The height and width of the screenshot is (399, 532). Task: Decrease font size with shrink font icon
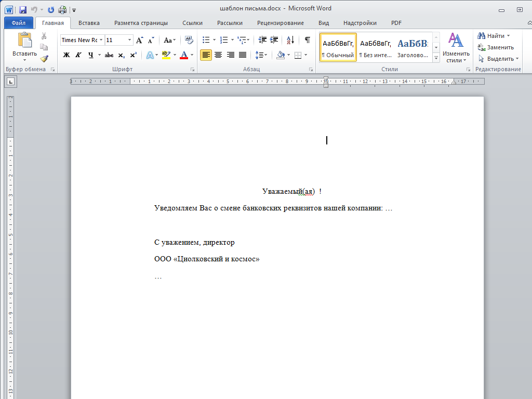click(151, 40)
